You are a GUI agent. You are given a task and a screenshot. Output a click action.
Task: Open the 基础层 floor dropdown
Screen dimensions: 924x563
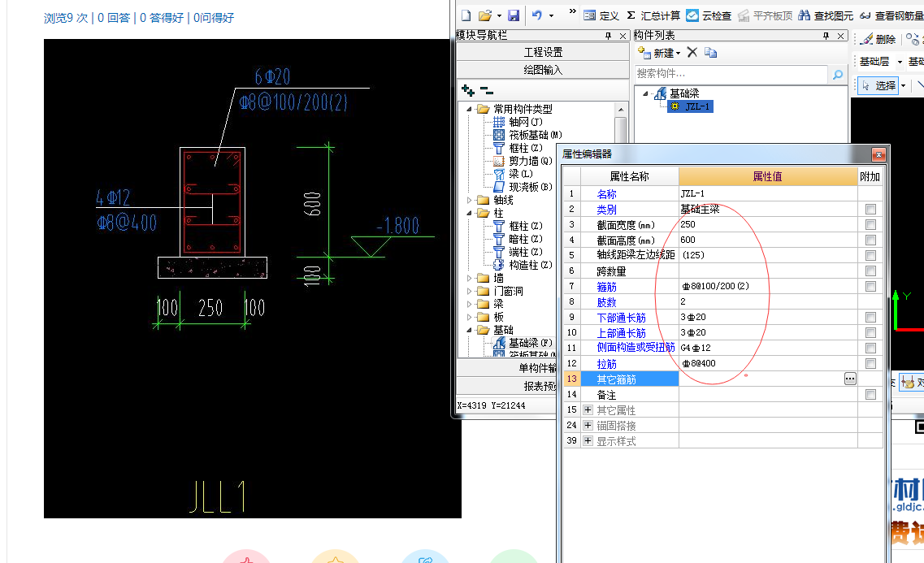pyautogui.click(x=900, y=61)
